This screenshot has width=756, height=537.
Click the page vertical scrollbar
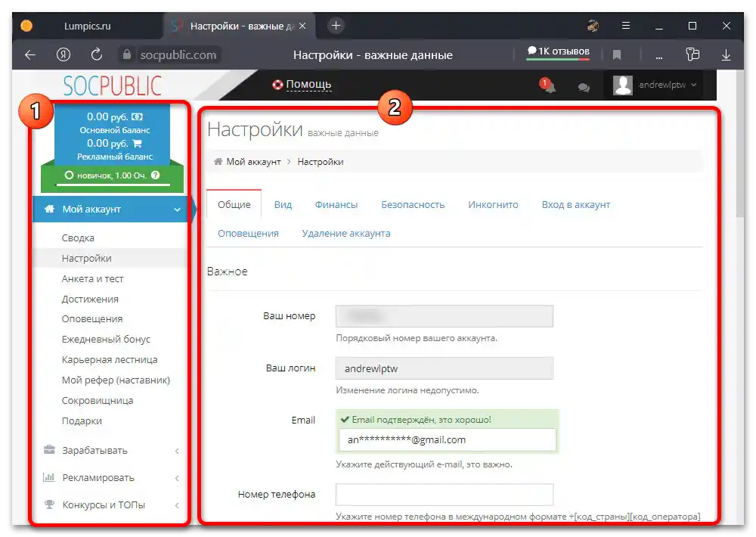click(x=740, y=144)
